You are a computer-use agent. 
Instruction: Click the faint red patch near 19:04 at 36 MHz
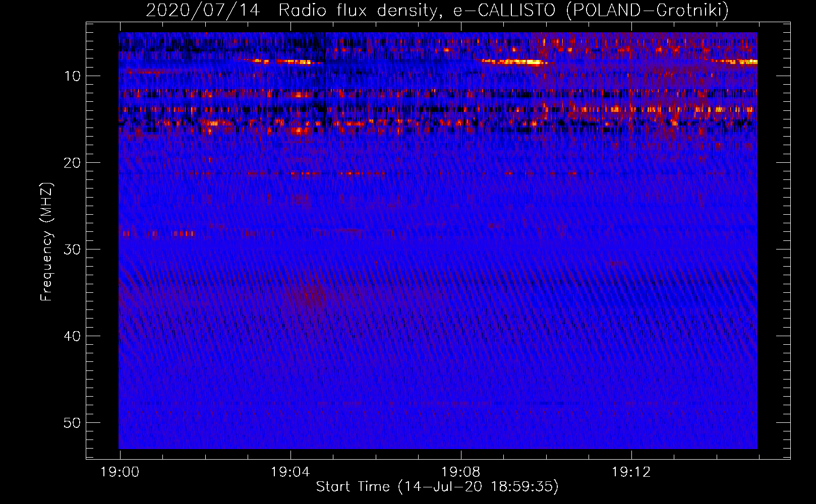tap(309, 296)
